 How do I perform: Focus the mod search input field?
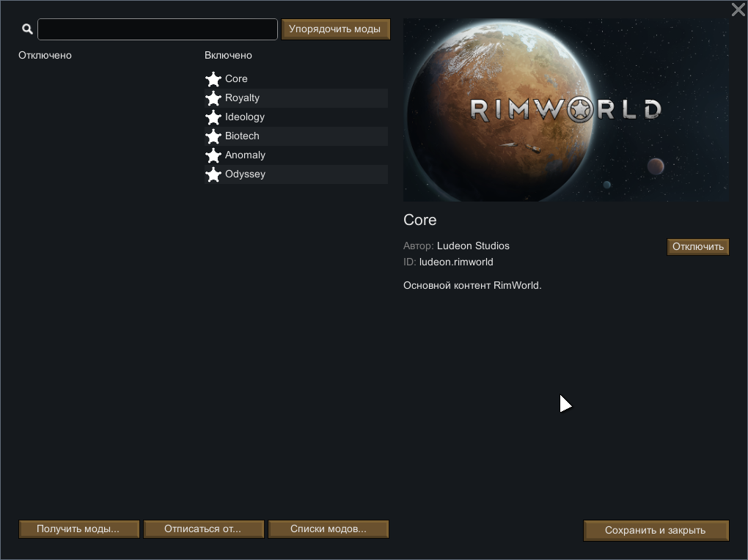(x=158, y=29)
